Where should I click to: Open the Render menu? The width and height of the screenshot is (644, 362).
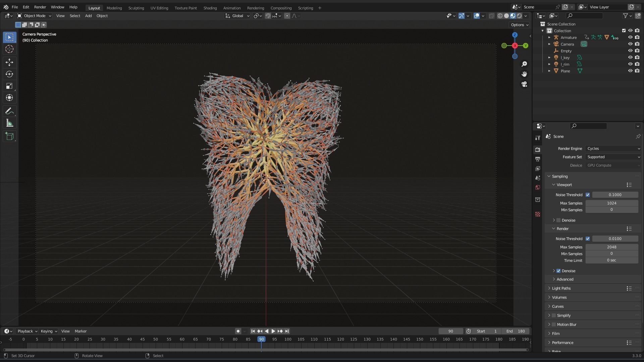[40, 7]
